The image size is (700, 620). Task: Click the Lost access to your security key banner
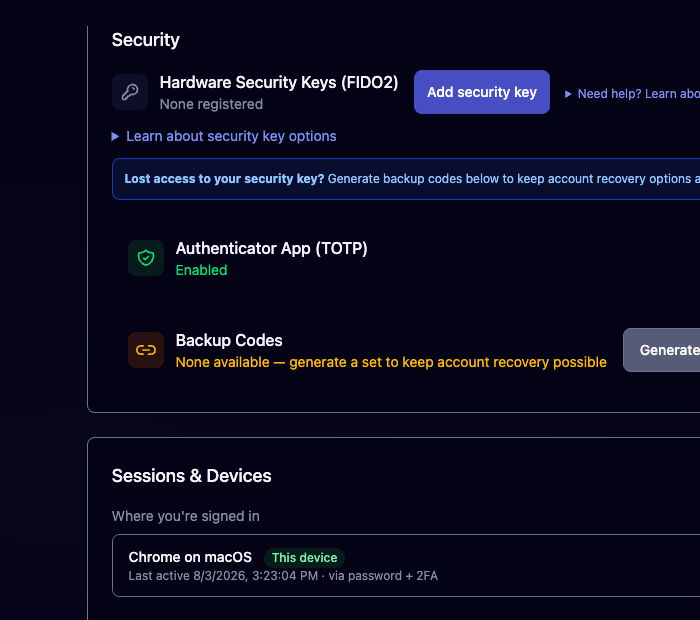[406, 179]
